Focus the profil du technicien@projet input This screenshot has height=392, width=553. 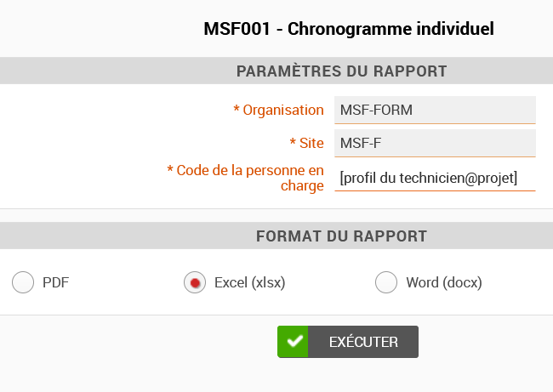click(435, 178)
